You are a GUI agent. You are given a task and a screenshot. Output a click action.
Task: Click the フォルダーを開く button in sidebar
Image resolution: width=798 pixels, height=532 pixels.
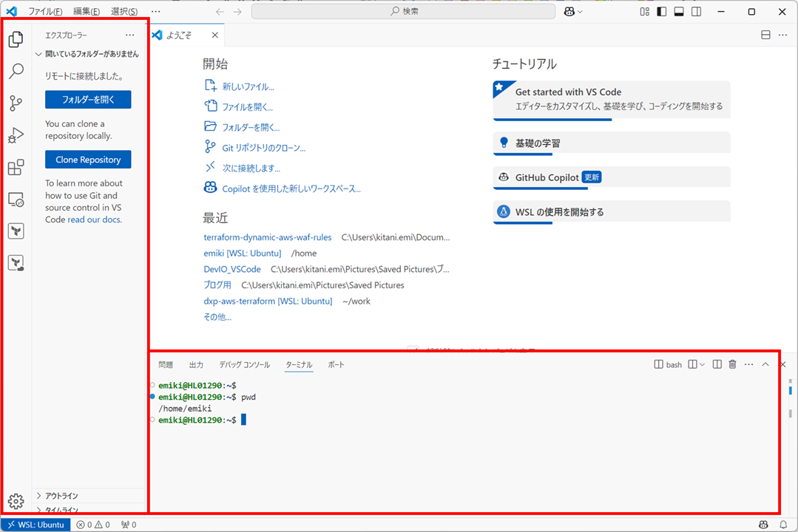(x=88, y=100)
